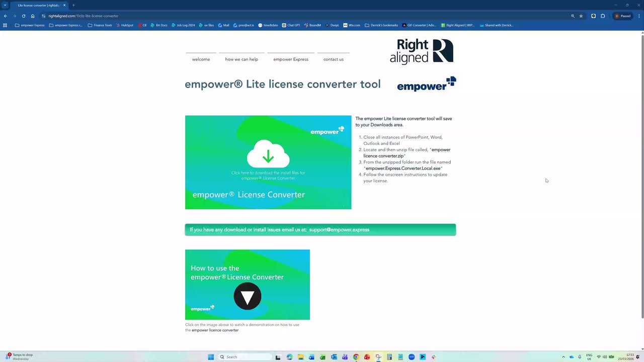Open the weather widget on taskbar
This screenshot has width=644, height=362.
pos(20,357)
